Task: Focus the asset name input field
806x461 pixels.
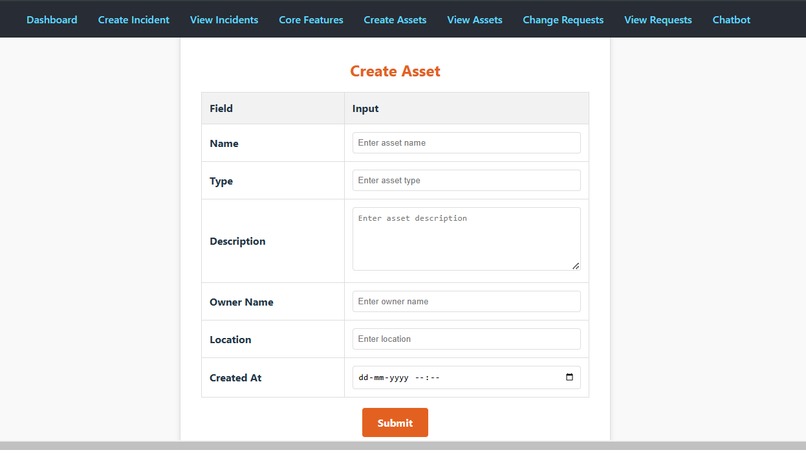Action: [x=466, y=143]
